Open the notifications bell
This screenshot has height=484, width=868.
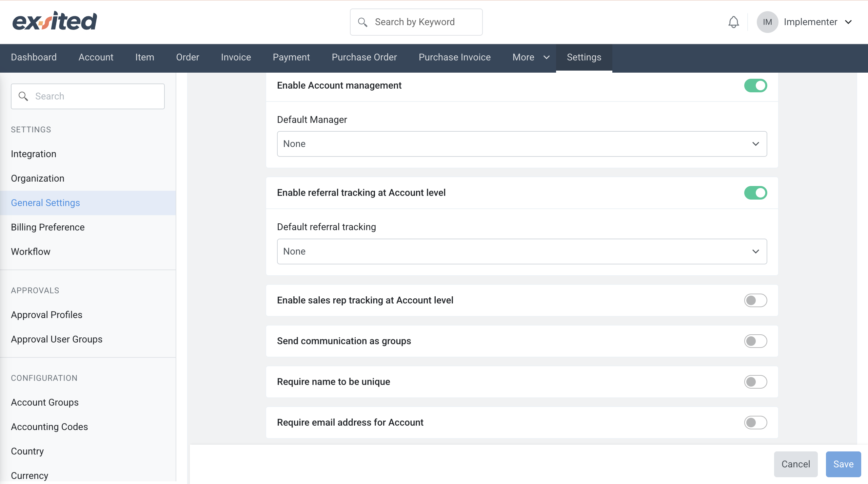coord(733,22)
